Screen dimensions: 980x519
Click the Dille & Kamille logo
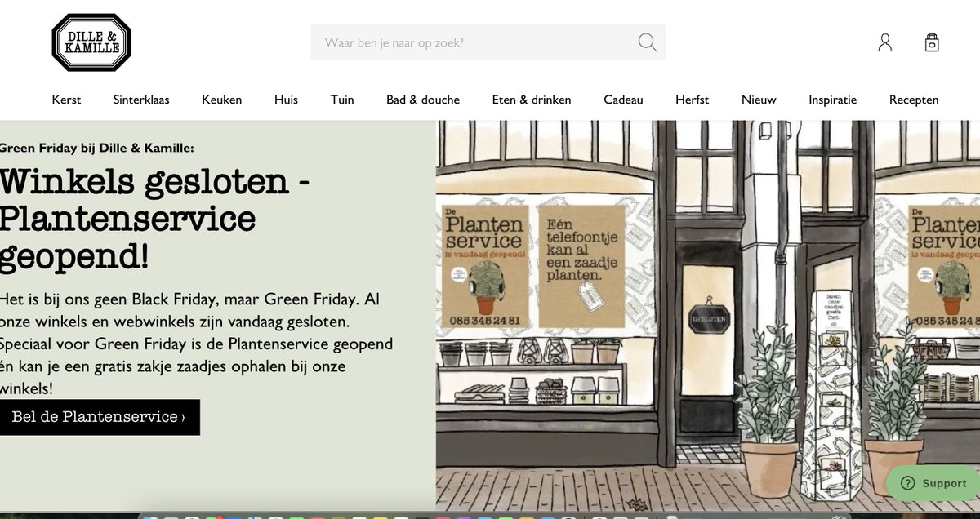[91, 42]
